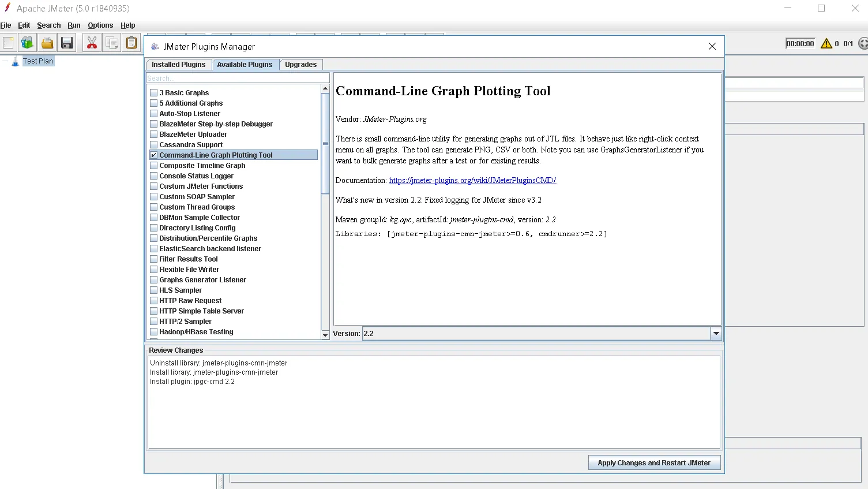Close the JMeter Plugins Manager dialog
This screenshot has height=489, width=868.
pos(712,46)
